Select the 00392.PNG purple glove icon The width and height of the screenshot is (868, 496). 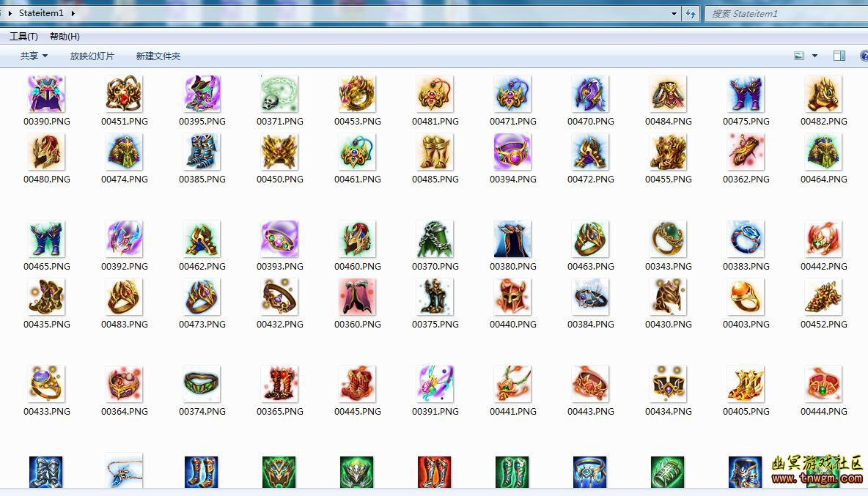coord(124,239)
